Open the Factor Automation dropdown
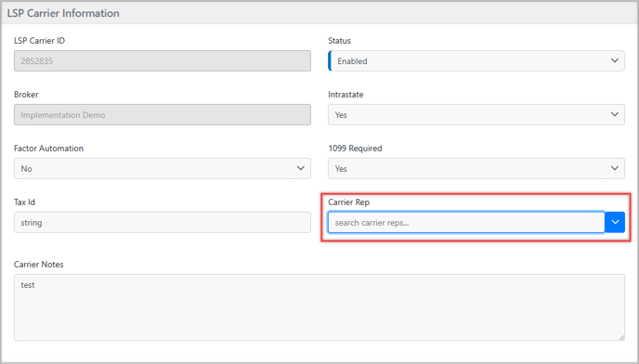Screen dimensions: 639x364 click(163, 168)
